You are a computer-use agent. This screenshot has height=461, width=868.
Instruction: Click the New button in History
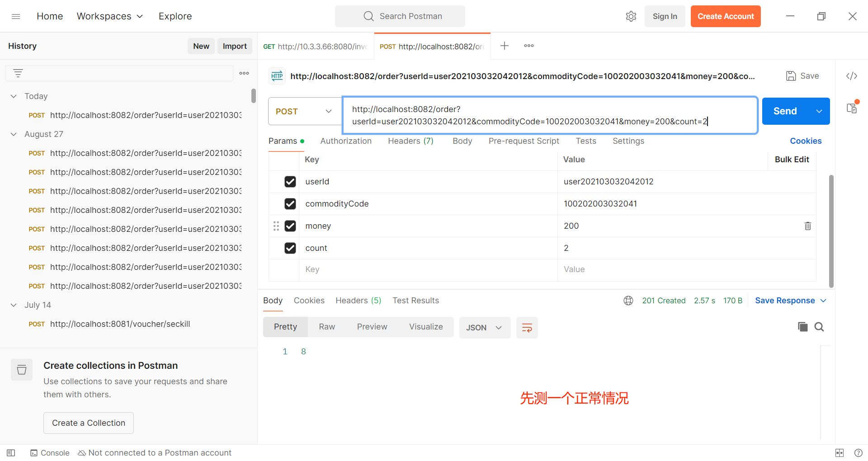201,46
